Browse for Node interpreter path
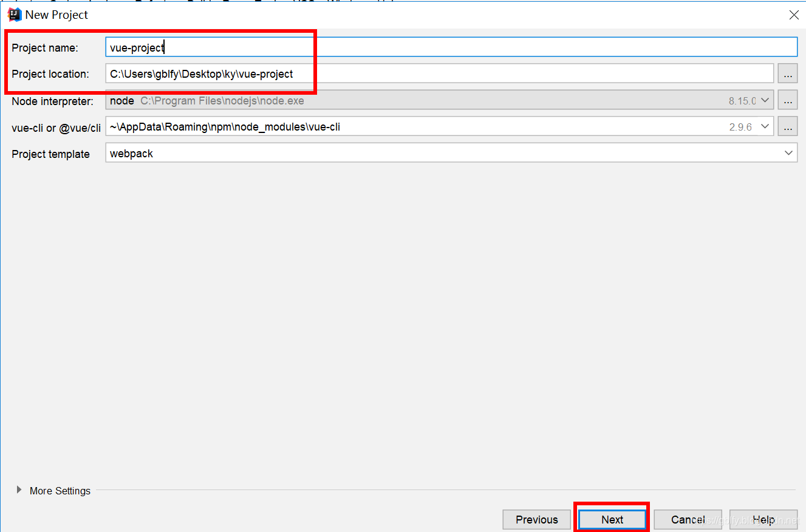 pyautogui.click(x=788, y=100)
